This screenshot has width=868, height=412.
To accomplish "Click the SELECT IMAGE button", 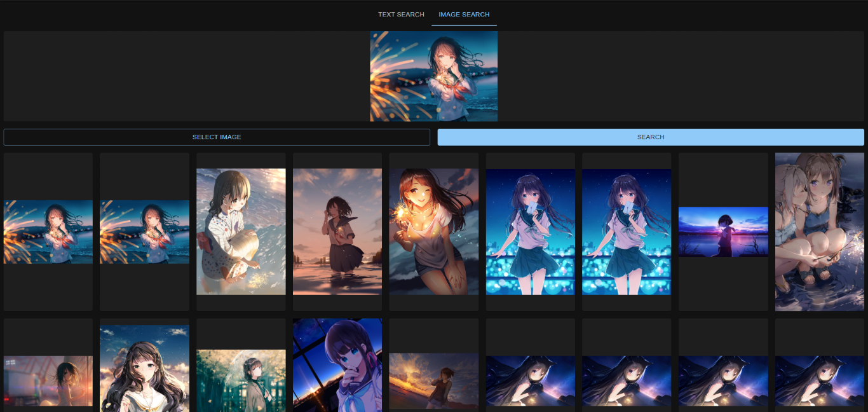I will [217, 137].
